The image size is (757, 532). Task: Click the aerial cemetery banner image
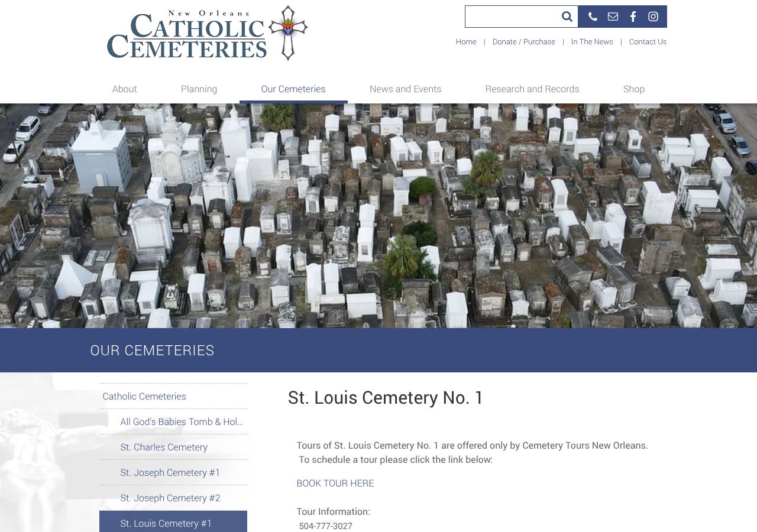pyautogui.click(x=378, y=216)
